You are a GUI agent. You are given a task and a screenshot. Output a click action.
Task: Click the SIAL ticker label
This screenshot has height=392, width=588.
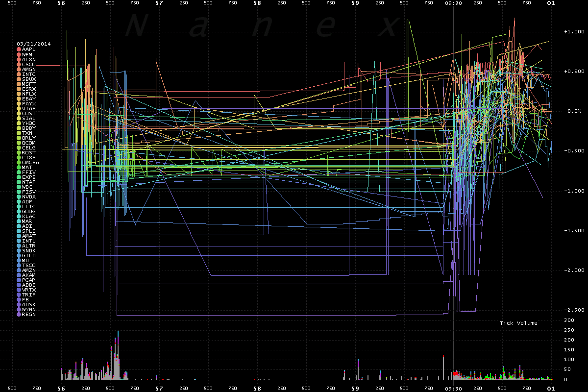tap(29, 118)
